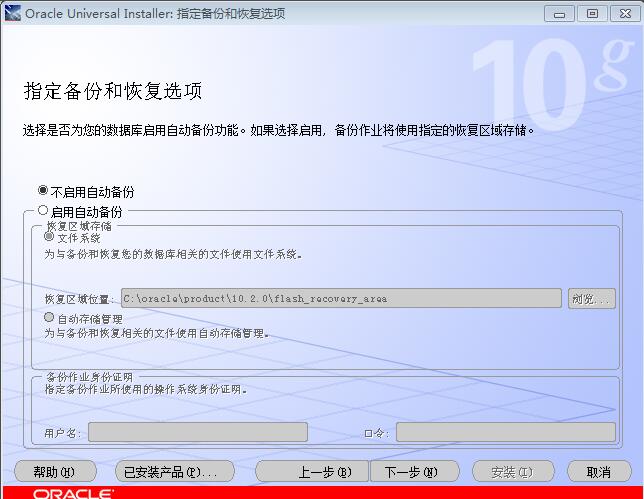Maximize the installer window
644x499 pixels.
click(592, 14)
